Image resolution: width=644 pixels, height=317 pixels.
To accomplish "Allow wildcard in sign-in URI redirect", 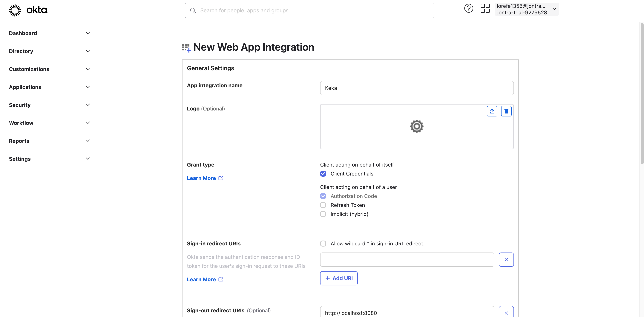I will tap(323, 244).
